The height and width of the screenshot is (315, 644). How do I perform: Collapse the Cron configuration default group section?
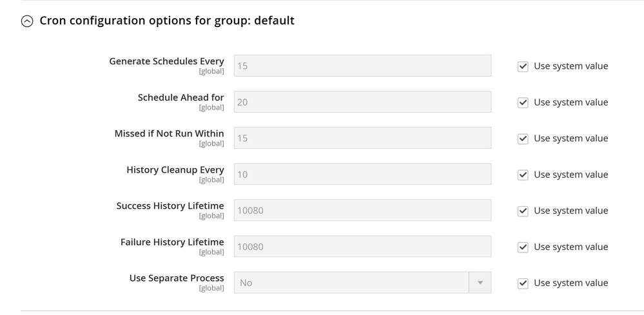(x=27, y=21)
